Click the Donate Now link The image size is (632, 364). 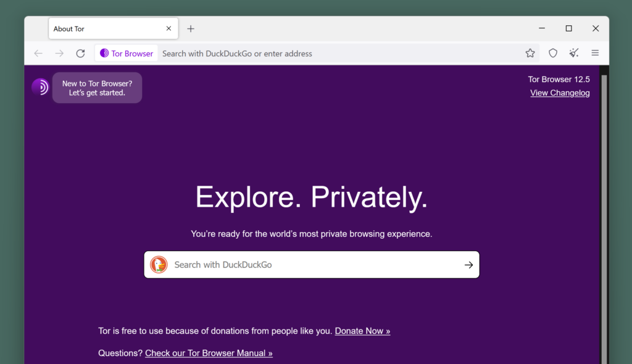coord(362,331)
